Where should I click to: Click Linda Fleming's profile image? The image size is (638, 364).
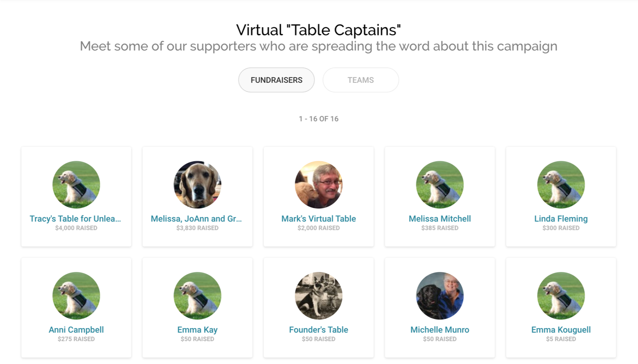[x=561, y=185]
